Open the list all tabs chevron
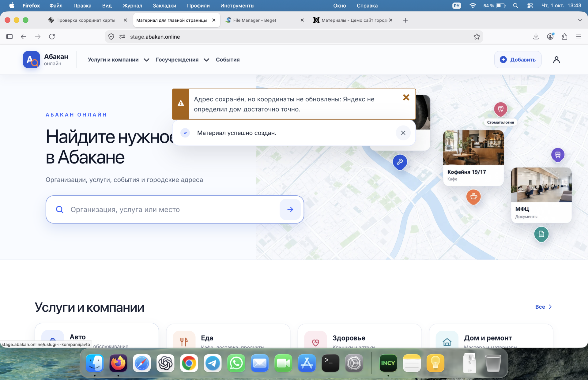This screenshot has height=380, width=588. 580,20
